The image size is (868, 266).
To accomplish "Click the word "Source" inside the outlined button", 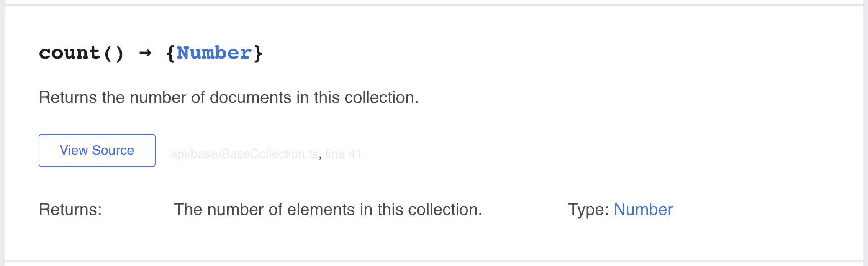I will pos(113,151).
